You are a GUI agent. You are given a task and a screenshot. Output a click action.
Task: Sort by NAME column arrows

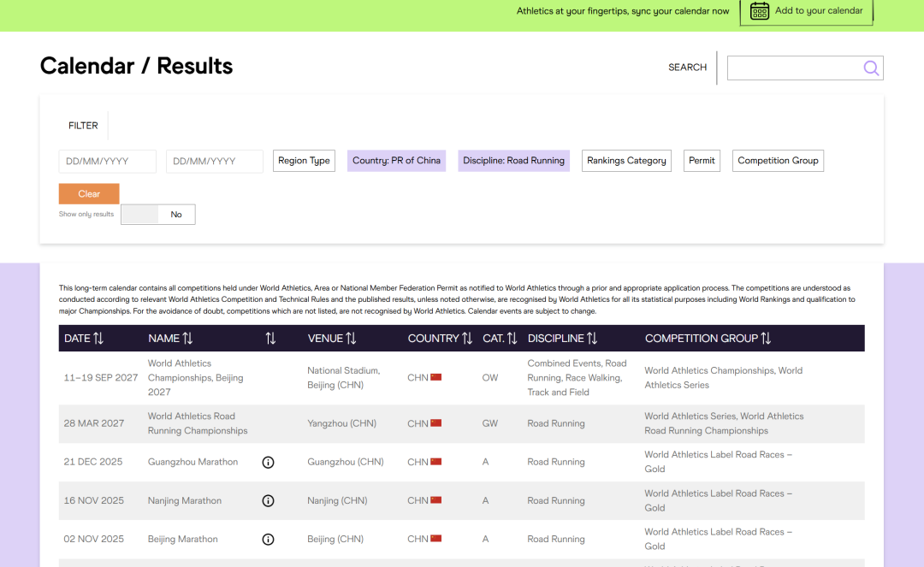pos(187,339)
